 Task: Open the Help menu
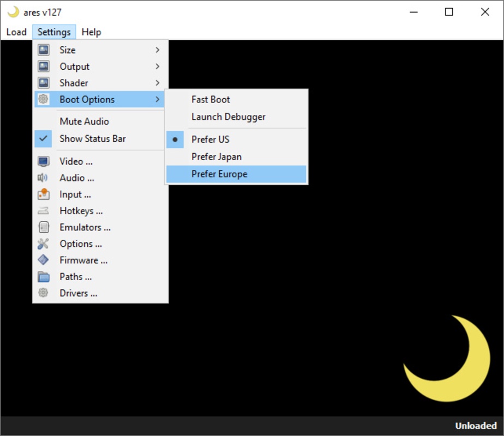(x=91, y=32)
